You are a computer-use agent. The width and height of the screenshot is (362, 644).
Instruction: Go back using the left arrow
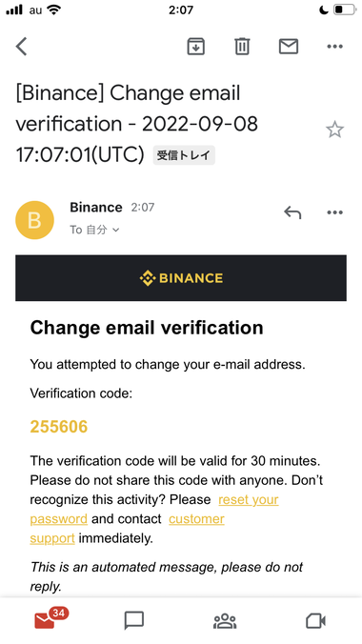click(21, 46)
